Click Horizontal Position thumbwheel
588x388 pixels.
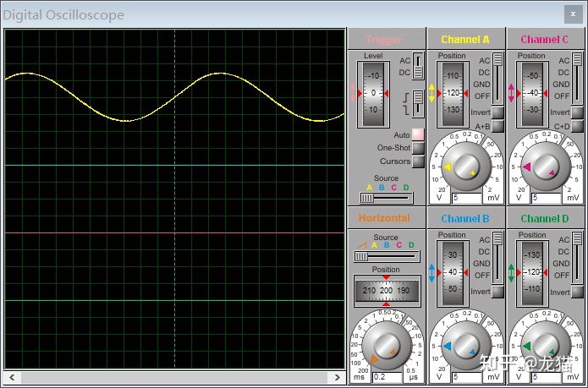click(x=387, y=290)
